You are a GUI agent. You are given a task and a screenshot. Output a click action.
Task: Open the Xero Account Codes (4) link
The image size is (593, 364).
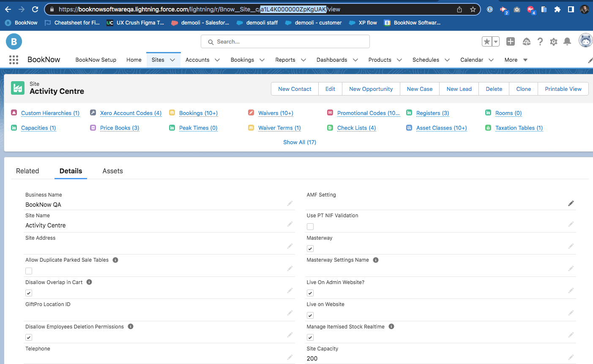(x=131, y=113)
